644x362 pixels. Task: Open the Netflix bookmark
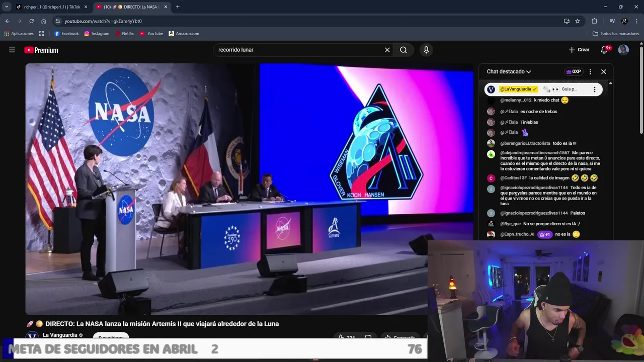124,34
